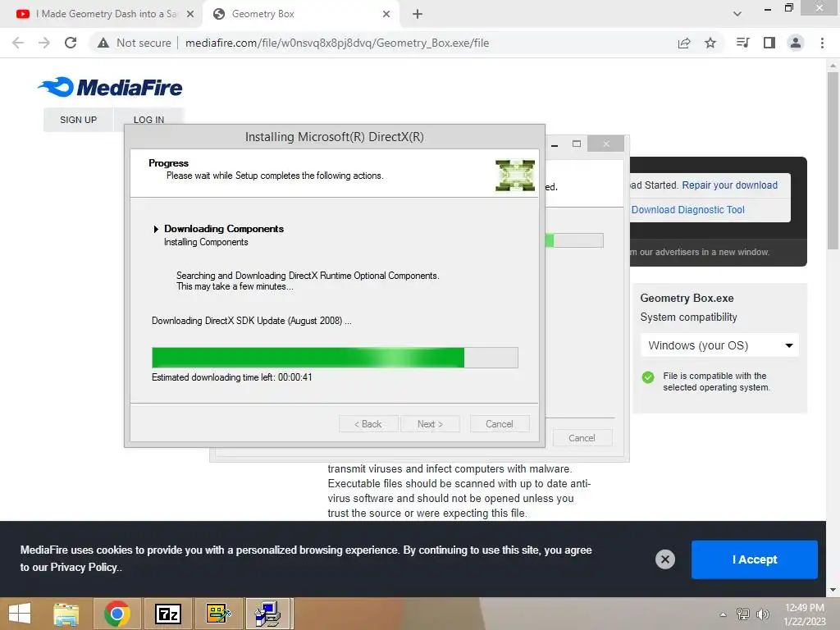840x630 pixels.
Task: Open a new browser tab
Action: pyautogui.click(x=418, y=14)
